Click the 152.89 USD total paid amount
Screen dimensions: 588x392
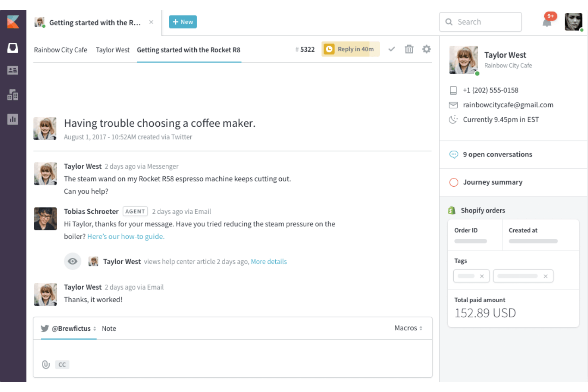coord(485,313)
